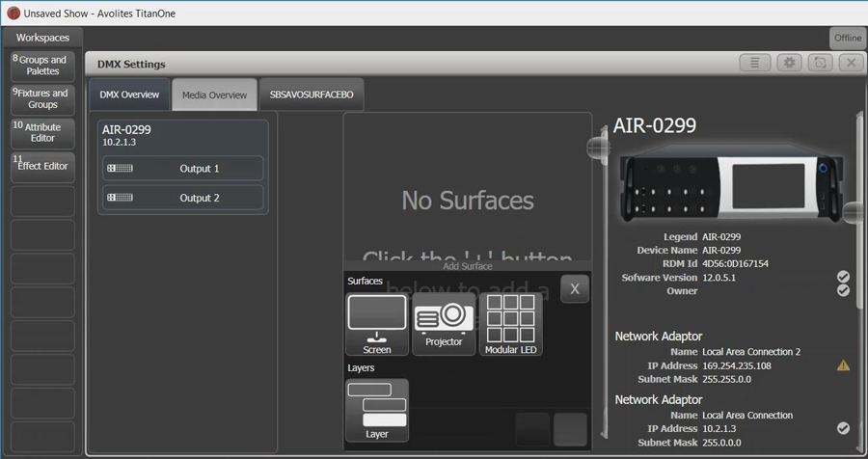The image size is (868, 459).
Task: Add a new Layer
Action: click(377, 410)
